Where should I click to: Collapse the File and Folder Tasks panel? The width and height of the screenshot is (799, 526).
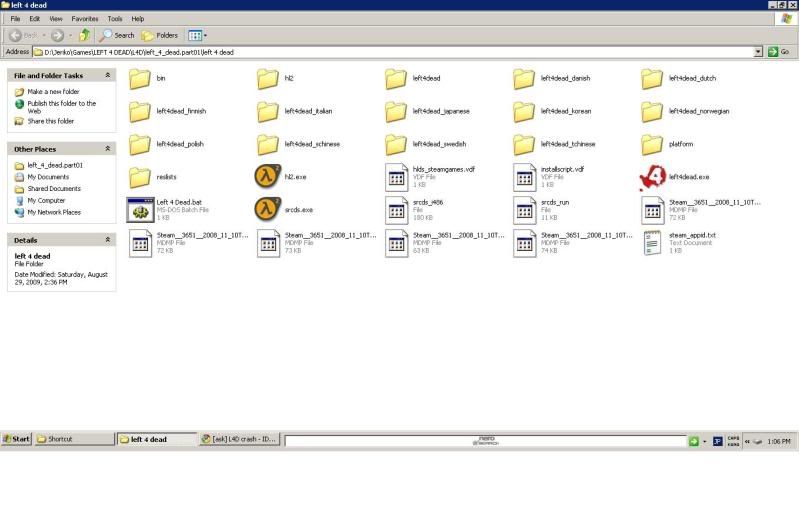pyautogui.click(x=108, y=75)
